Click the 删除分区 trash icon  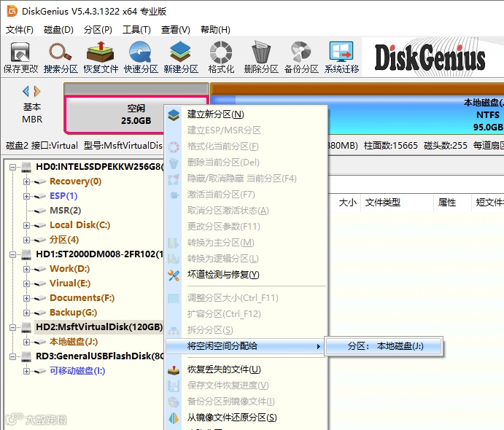(x=260, y=52)
